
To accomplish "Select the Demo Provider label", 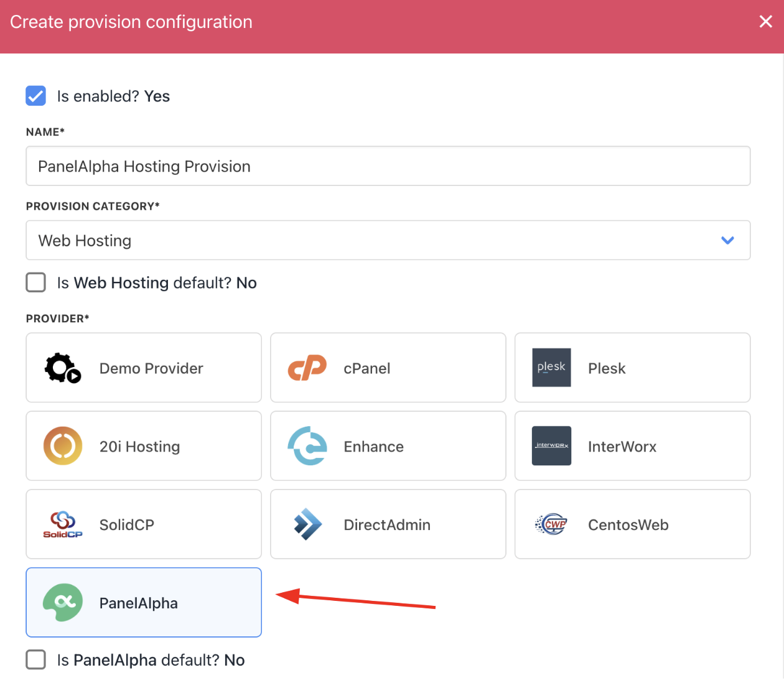I will click(151, 368).
